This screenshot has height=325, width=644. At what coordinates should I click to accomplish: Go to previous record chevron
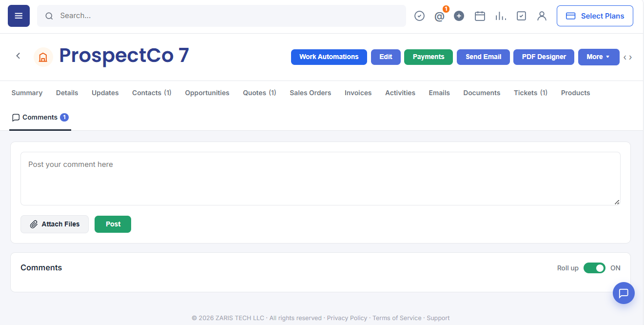point(625,58)
